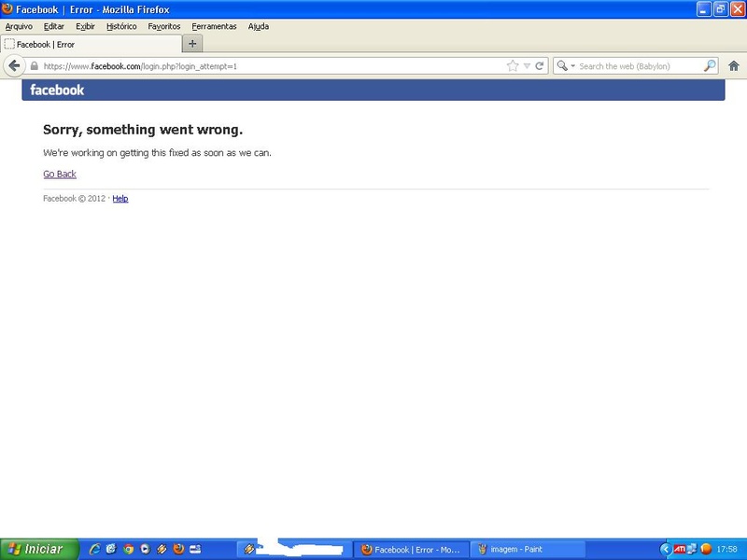
Task: Click the padlock site identity icon
Action: coord(35,66)
